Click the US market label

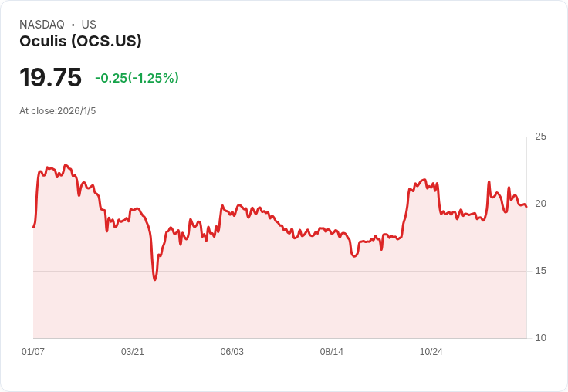[89, 25]
